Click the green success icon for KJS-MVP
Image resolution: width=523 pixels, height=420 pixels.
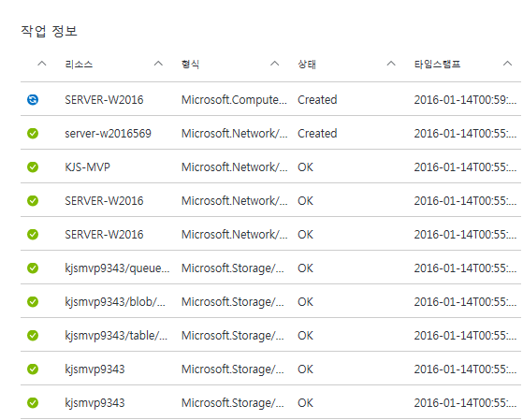[33, 167]
